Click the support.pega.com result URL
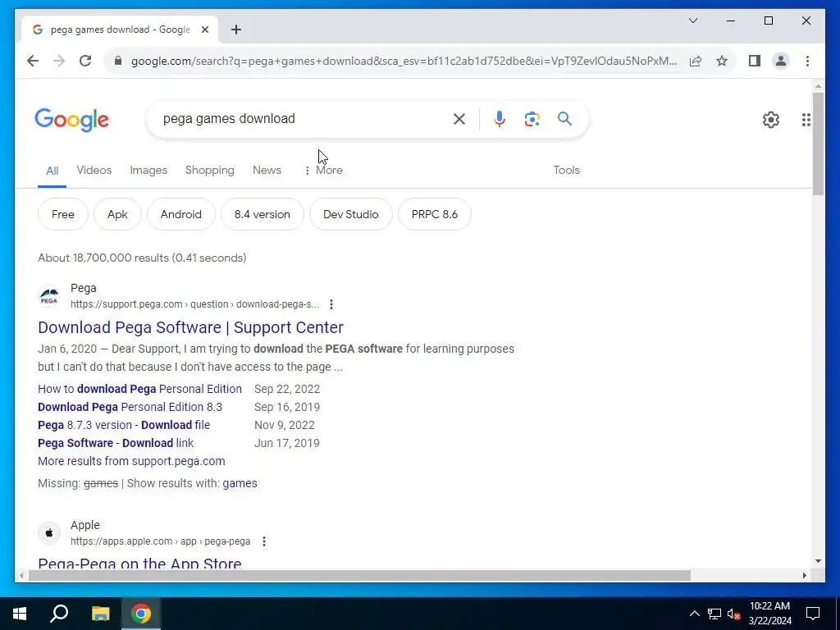 194,304
